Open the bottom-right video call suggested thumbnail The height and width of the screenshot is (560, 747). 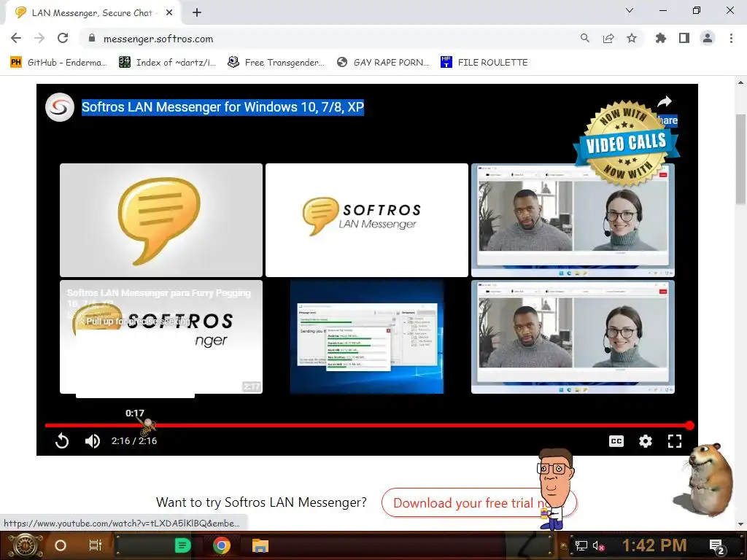click(x=573, y=337)
